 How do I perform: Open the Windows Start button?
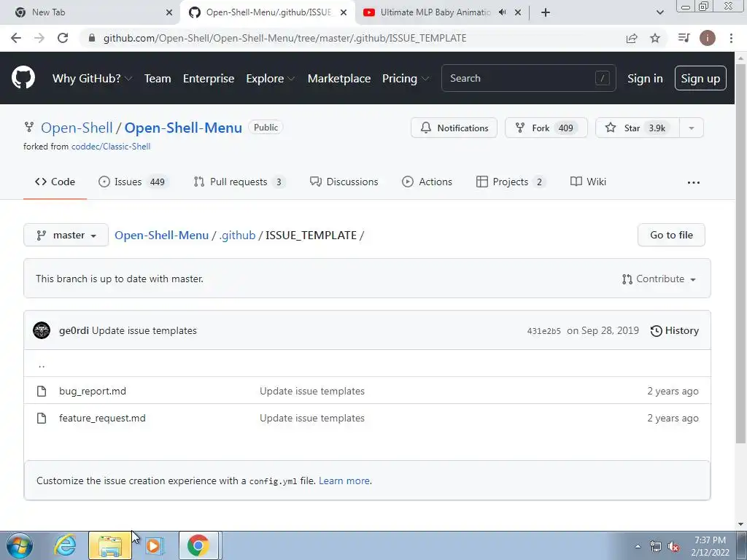click(x=20, y=545)
